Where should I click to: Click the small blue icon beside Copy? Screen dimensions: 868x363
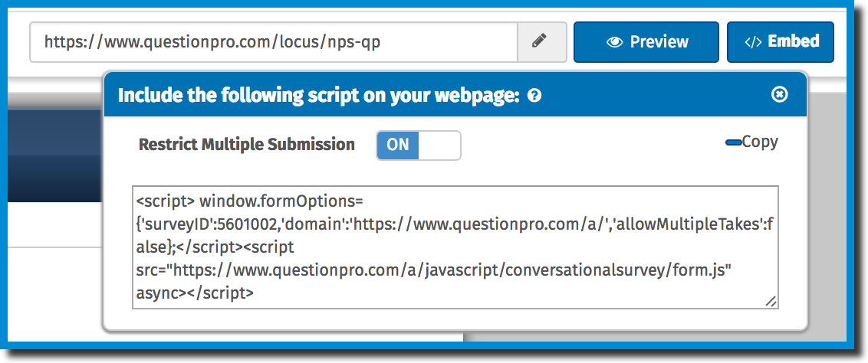tap(733, 143)
